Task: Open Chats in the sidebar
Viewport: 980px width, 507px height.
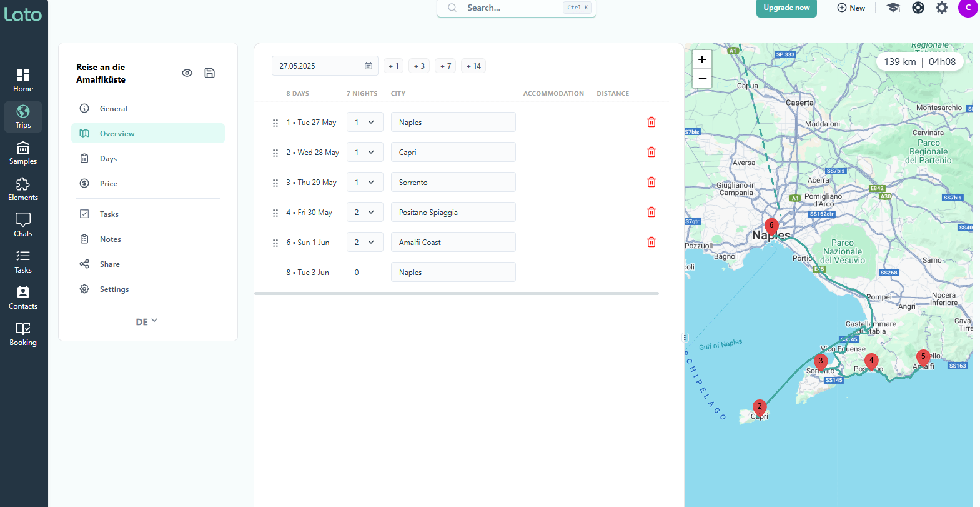Action: [23, 224]
